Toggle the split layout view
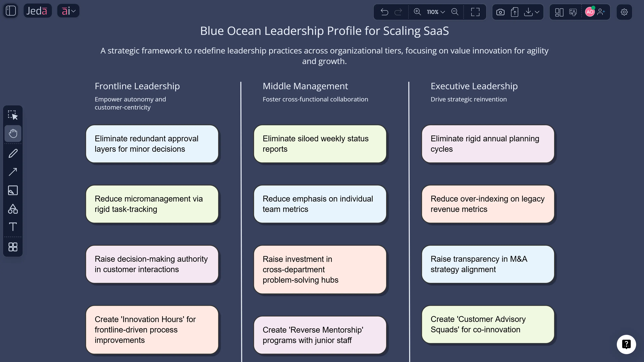644x362 pixels. click(x=559, y=12)
